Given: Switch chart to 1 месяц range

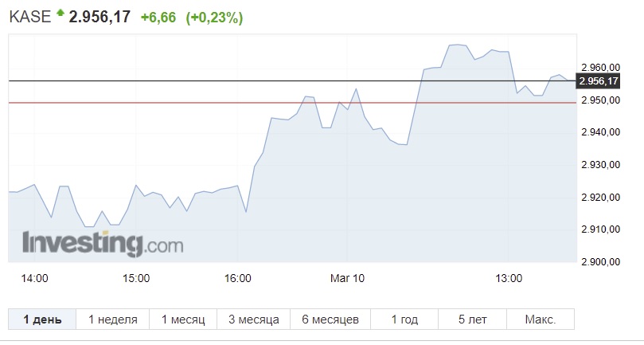Looking at the screenshot, I should pyautogui.click(x=183, y=319).
